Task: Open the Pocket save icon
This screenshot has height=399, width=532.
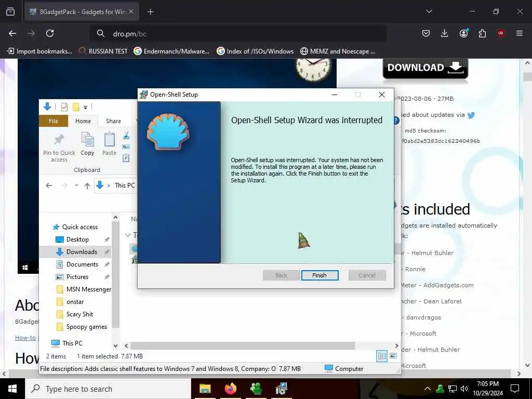Action: coord(426,33)
